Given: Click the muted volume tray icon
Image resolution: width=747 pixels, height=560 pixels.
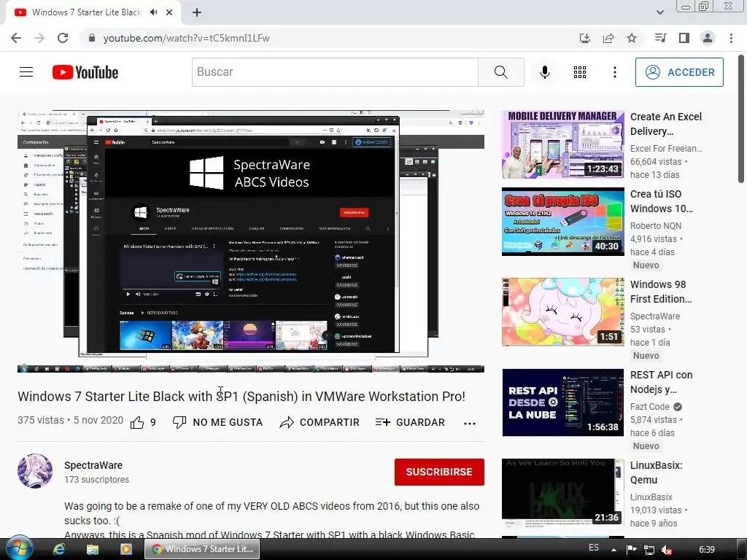Looking at the screenshot, I should tap(667, 550).
